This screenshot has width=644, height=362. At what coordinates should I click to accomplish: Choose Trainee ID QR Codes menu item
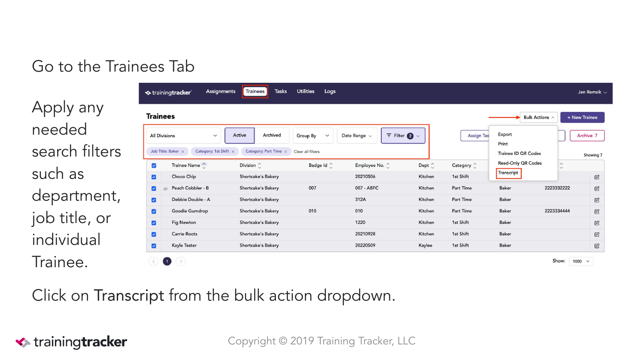[519, 154]
